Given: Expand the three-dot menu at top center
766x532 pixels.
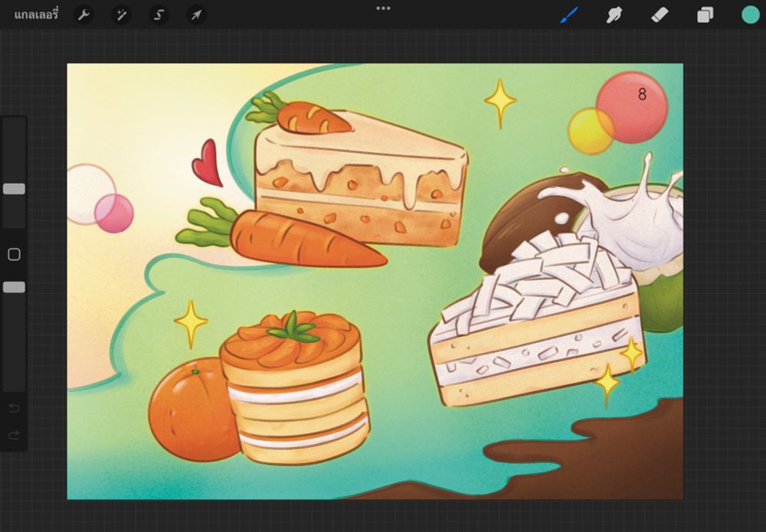Looking at the screenshot, I should coord(383,8).
